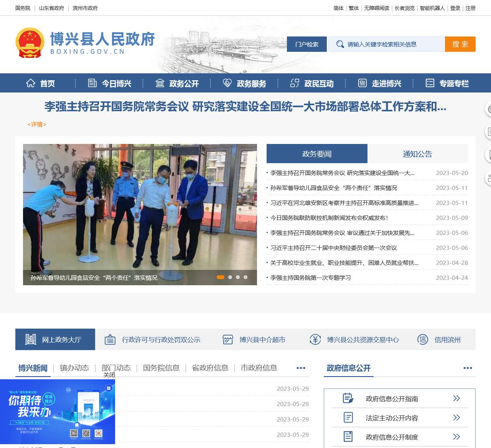Viewport: 491px width, 448px height.
Task: Close the floating advertisement via 关闭
Action: [x=109, y=375]
